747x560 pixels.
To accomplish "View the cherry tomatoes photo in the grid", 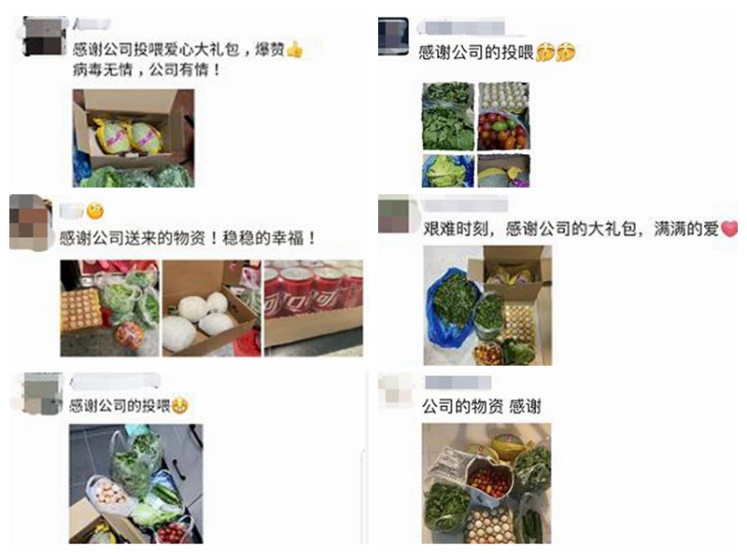I will pos(503,131).
